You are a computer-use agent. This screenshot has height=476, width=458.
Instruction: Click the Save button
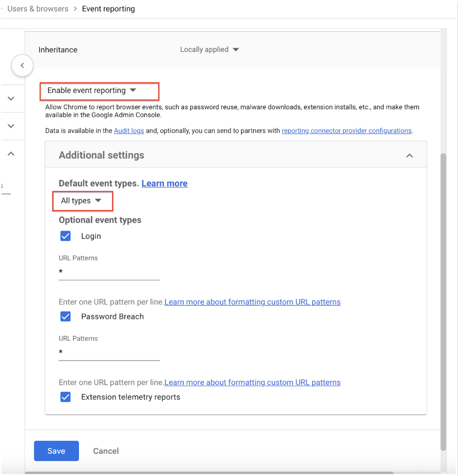click(x=56, y=451)
